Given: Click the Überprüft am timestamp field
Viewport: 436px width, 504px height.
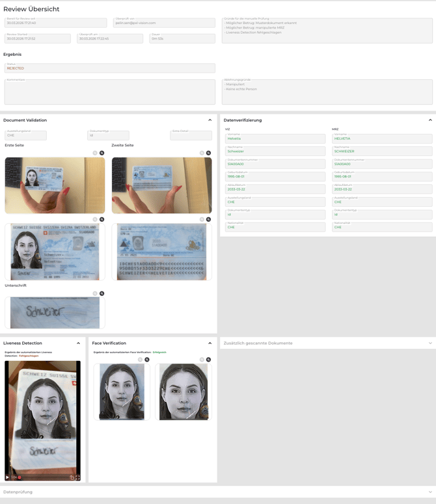Looking at the screenshot, I should pyautogui.click(x=110, y=38).
